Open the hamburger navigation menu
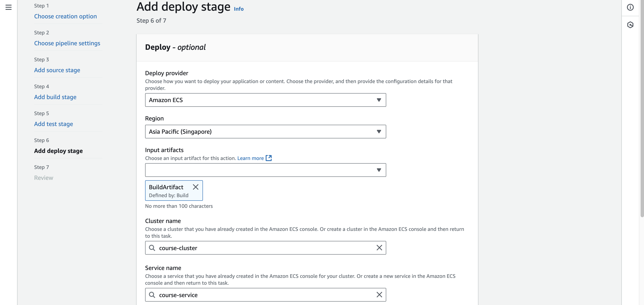 coord(9,7)
